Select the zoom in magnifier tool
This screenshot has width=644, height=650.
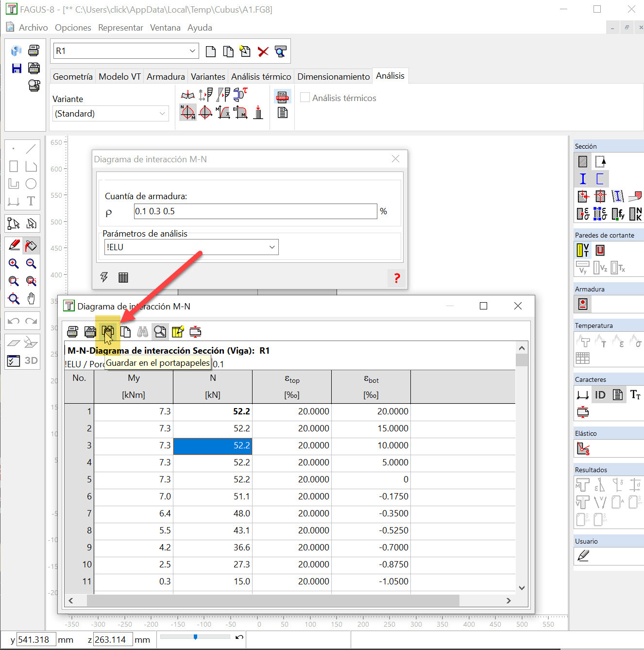[14, 263]
